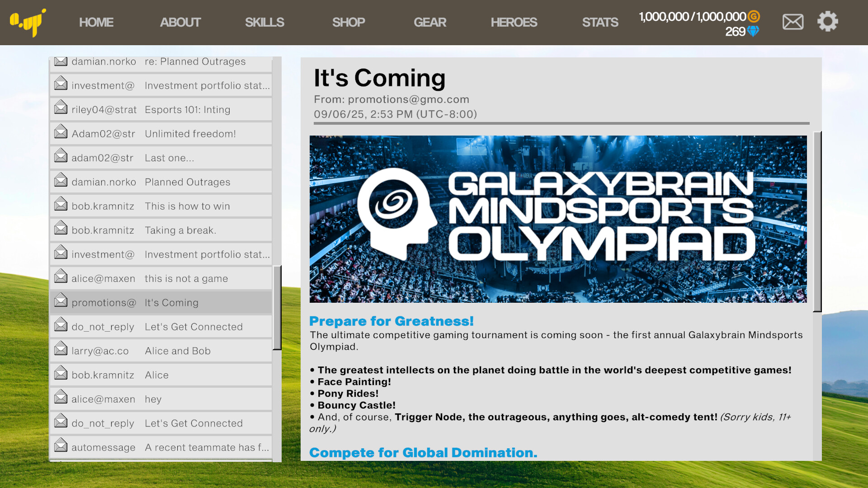Switch to the STATS section
Image resolution: width=868 pixels, height=488 pixels.
[x=600, y=22]
